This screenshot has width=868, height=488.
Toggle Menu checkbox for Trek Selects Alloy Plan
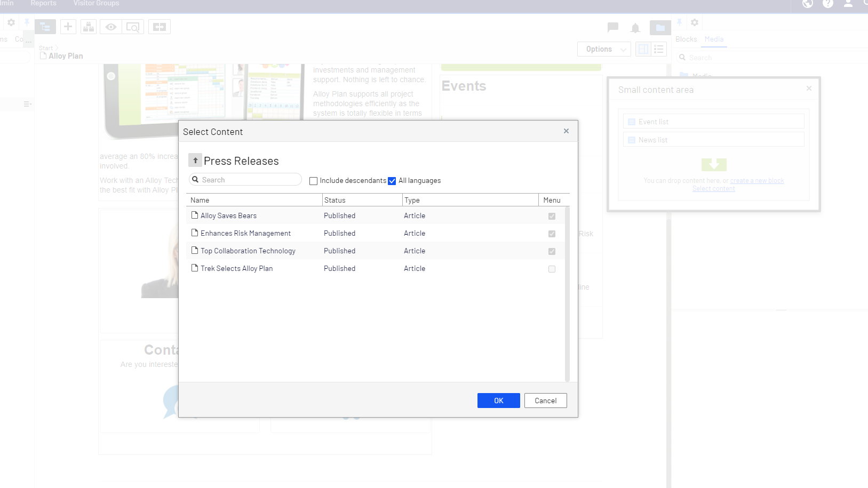pos(552,269)
